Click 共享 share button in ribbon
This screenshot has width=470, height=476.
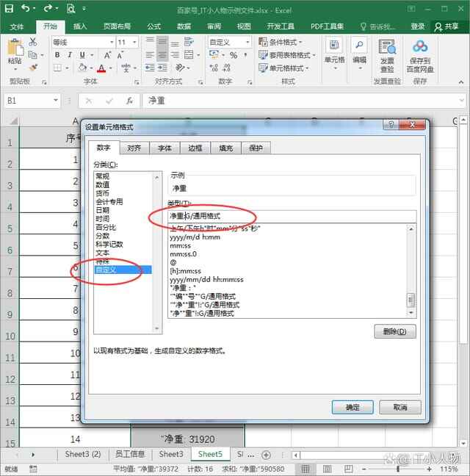tap(446, 26)
